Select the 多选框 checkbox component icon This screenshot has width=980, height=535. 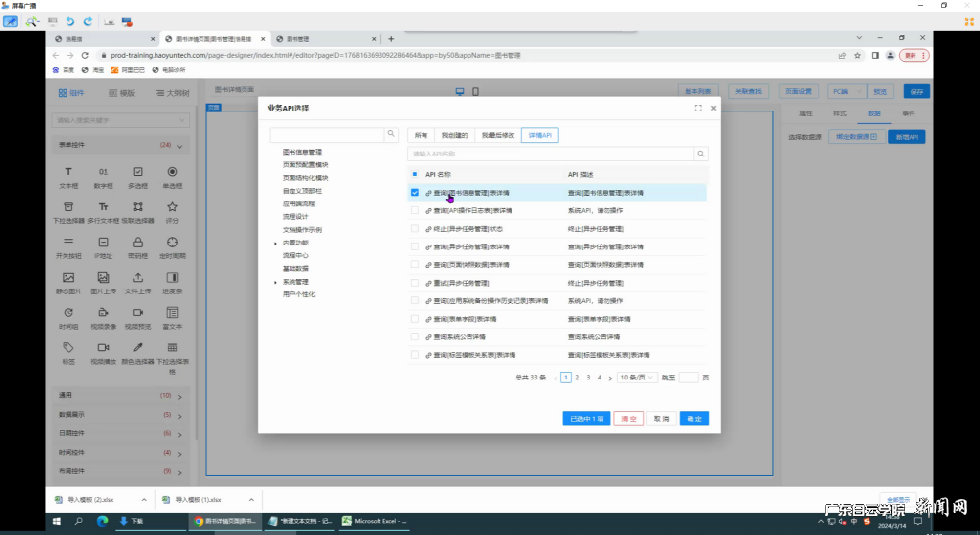(x=138, y=172)
